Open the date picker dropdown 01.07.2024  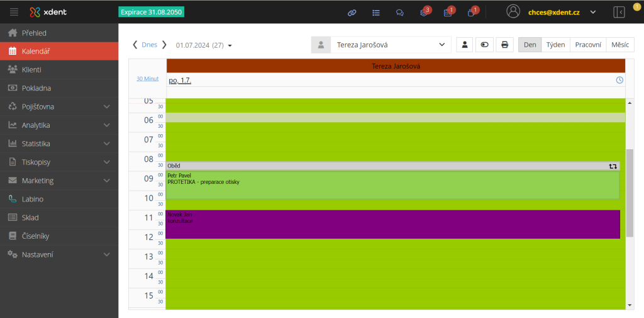204,45
